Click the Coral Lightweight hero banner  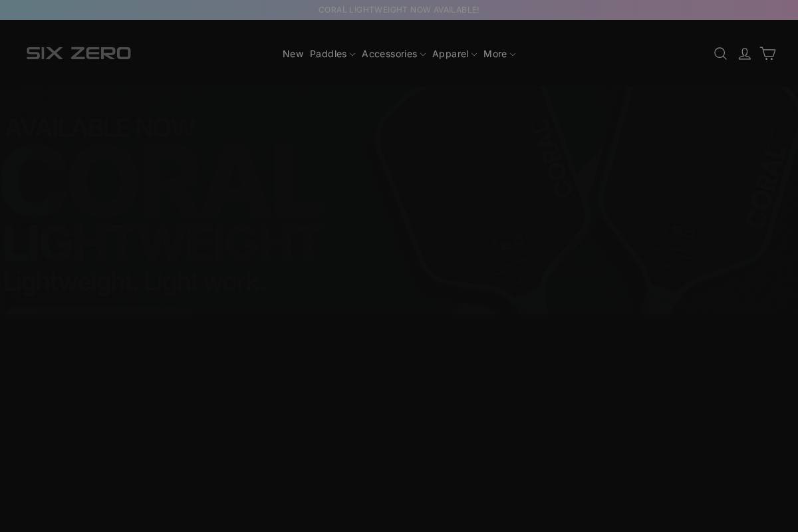399,199
